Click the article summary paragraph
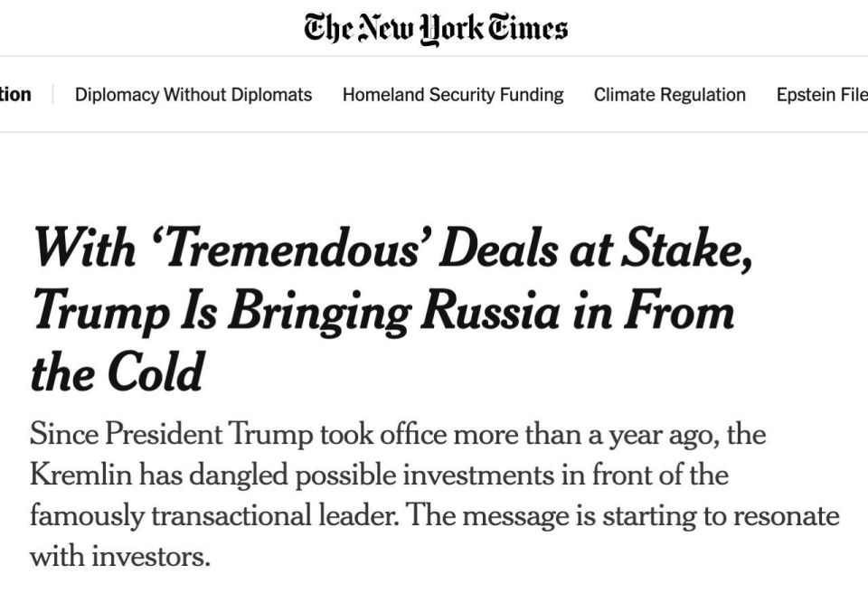Screen dimensions: 868x593 (x=434, y=491)
